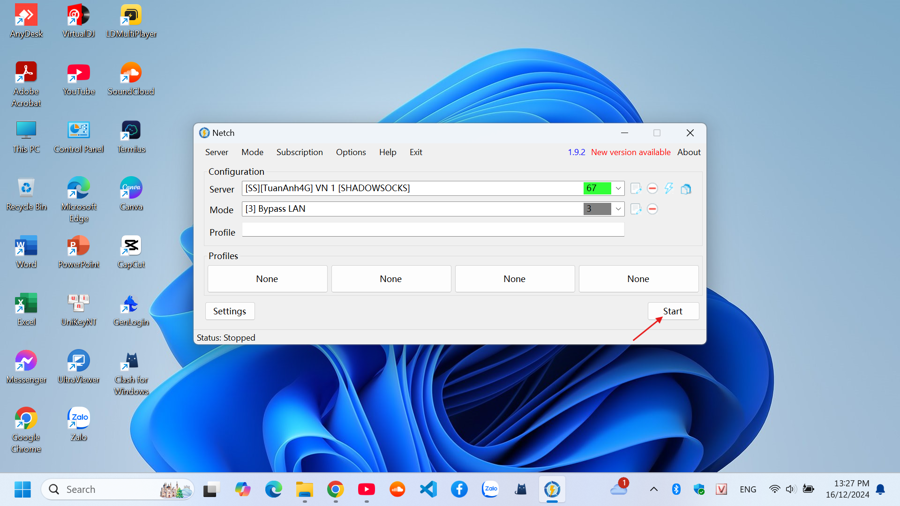Open the Options menu

[350, 153]
